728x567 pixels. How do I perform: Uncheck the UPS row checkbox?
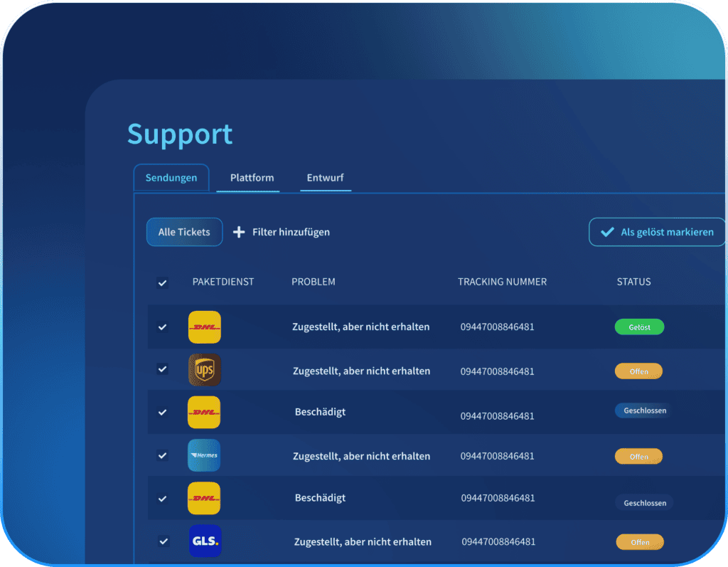click(x=162, y=369)
